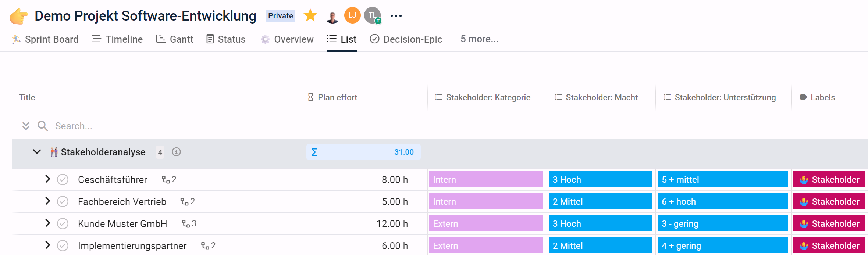Open the TL member avatar
The width and height of the screenshot is (868, 255).
pos(372,15)
